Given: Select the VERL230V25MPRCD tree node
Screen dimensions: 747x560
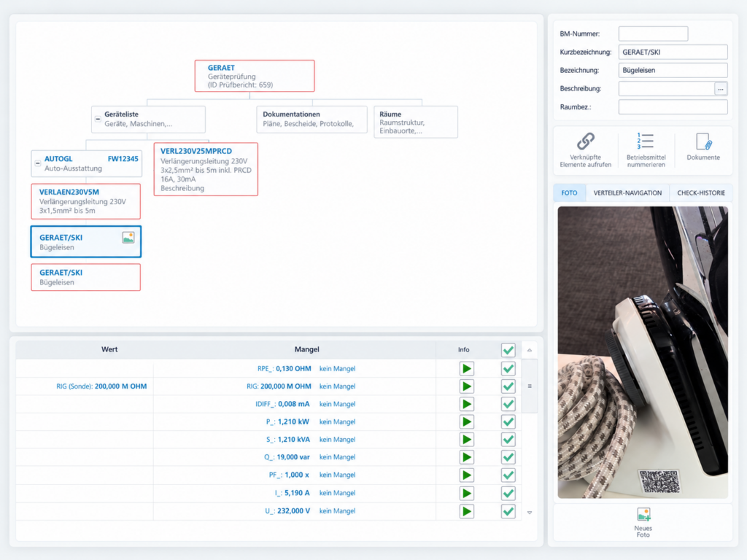Looking at the screenshot, I should click(206, 169).
